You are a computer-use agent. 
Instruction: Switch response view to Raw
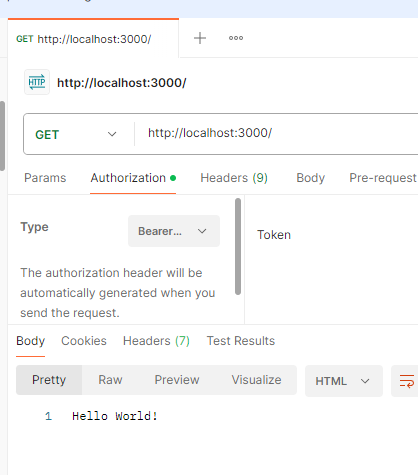click(110, 380)
